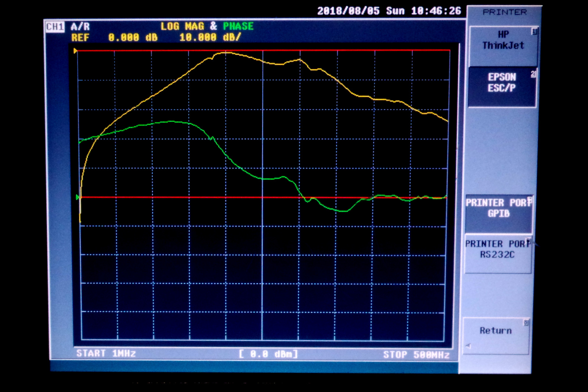The height and width of the screenshot is (392, 588).
Task: Click the green phase reference triangle marker
Action: pyautogui.click(x=78, y=197)
